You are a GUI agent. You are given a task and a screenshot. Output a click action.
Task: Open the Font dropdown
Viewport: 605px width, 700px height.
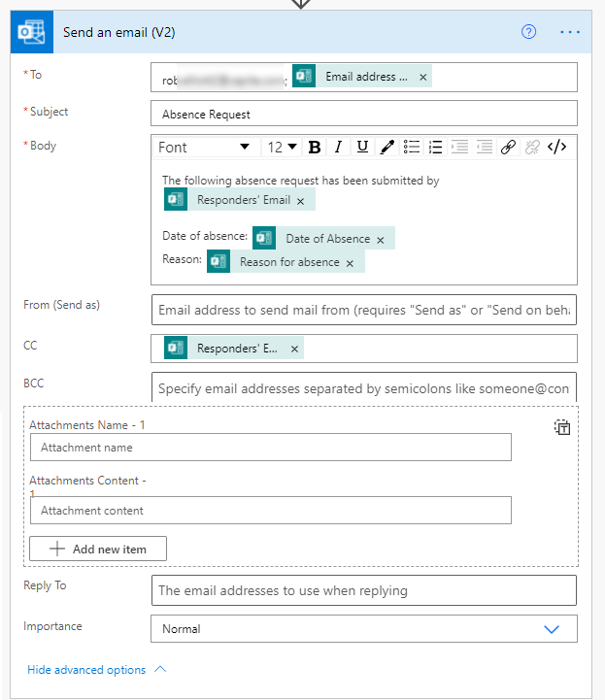click(206, 147)
